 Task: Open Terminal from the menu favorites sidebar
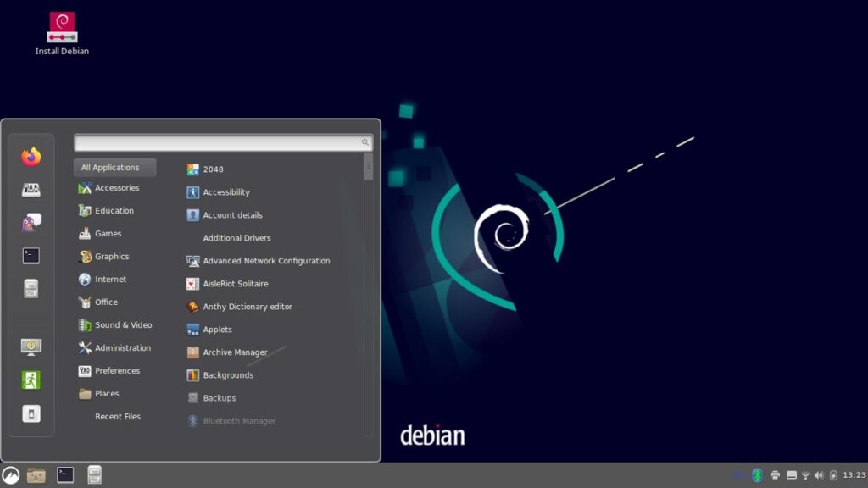pos(31,256)
